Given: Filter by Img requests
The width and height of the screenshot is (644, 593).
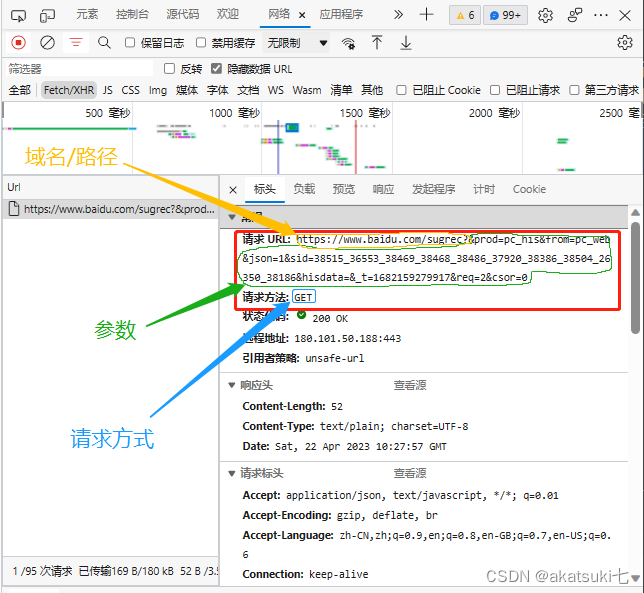Looking at the screenshot, I should point(158,90).
